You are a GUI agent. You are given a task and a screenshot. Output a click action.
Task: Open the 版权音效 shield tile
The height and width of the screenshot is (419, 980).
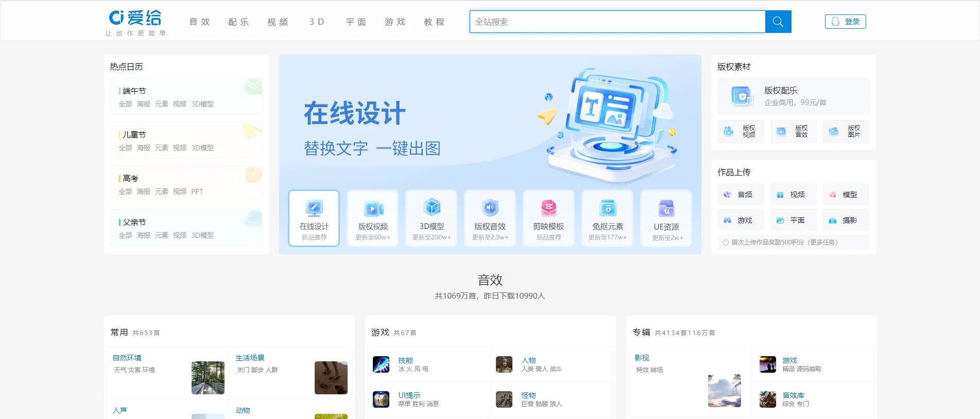(490, 218)
